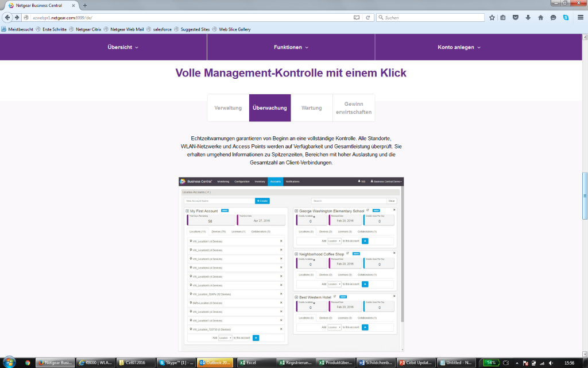Screen dimensions: 588x368
Task: Open the Gewinn erwirtschaften tab
Action: 354,108
